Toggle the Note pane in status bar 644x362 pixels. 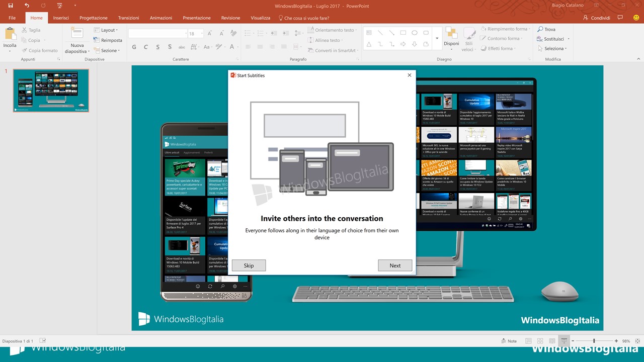click(509, 341)
